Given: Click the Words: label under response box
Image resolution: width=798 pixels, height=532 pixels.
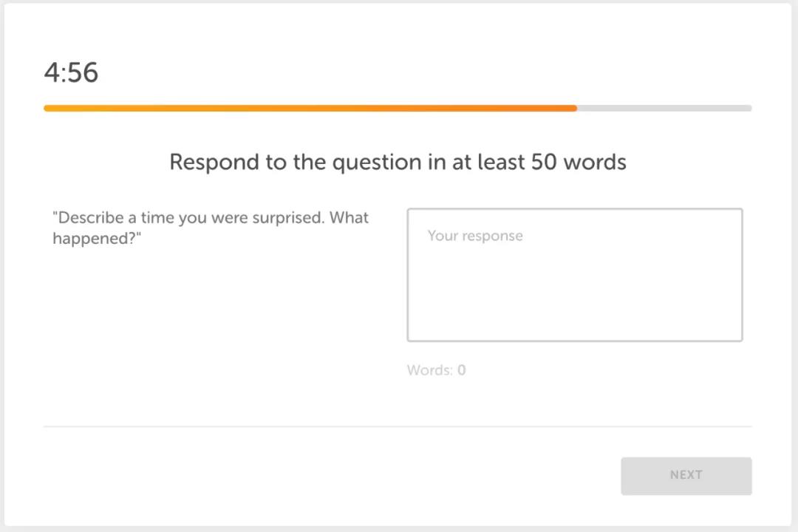Looking at the screenshot, I should (430, 370).
